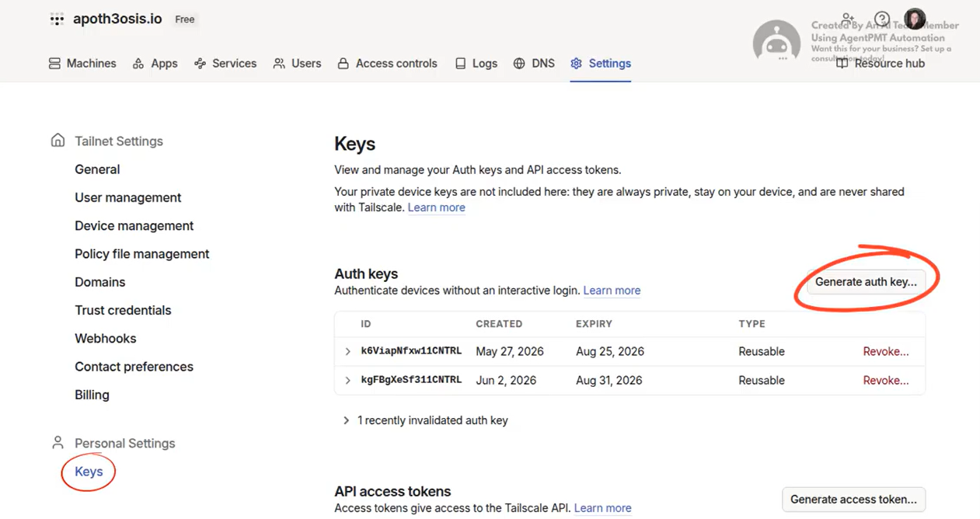980x519 pixels.
Task: Open Trust credentials page
Action: 123,310
